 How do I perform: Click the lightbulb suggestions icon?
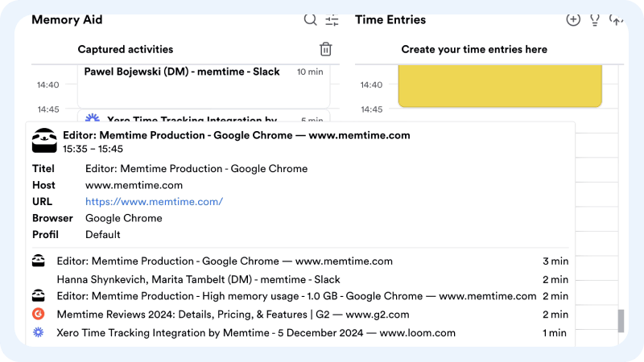point(595,20)
